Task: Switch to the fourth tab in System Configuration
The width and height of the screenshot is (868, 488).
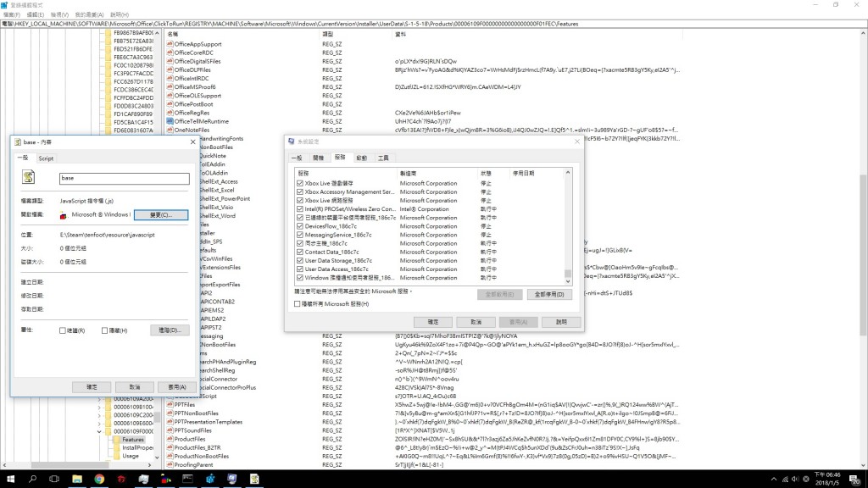Action: pyautogui.click(x=361, y=158)
